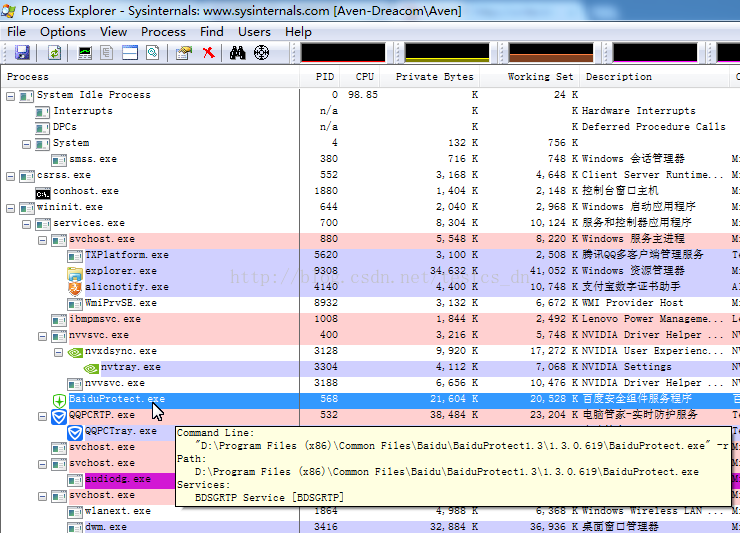Click the orange physical memory graph
The image size is (740, 533).
551,53
